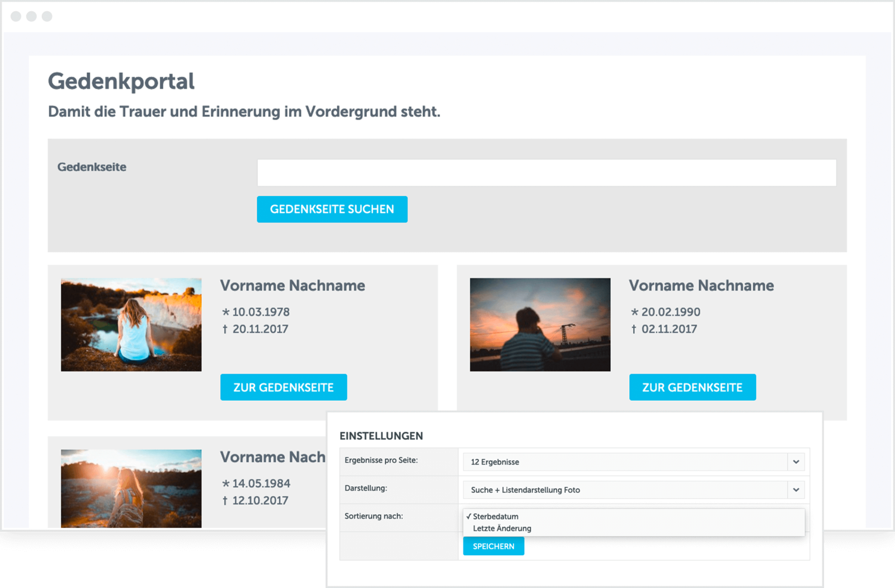This screenshot has height=588, width=895.
Task: Open the Darstellung dropdown
Action: pos(633,490)
